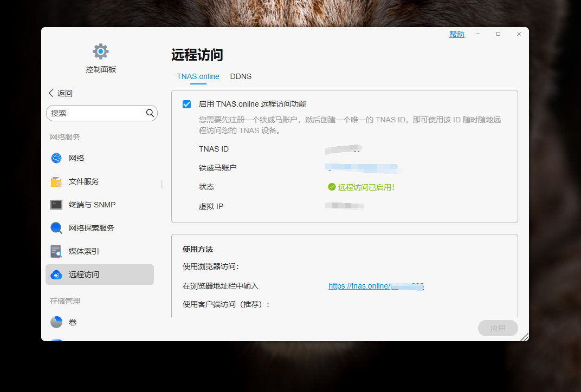Click the green status check icon

point(332,187)
